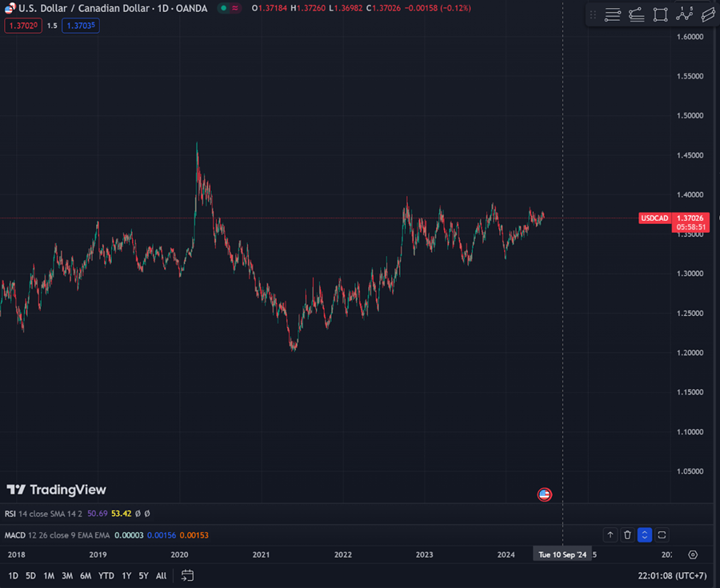Delete the MACD pane with trash icon
Viewport: 720px width, 588px height.
click(x=627, y=535)
